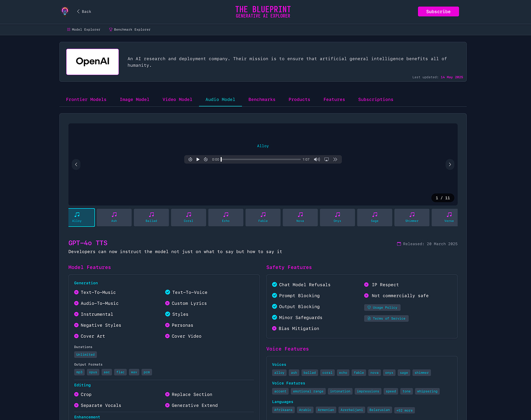Image resolution: width=531 pixels, height=420 pixels.
Task: Select the Onyx voice thumbnail
Action: (x=337, y=217)
